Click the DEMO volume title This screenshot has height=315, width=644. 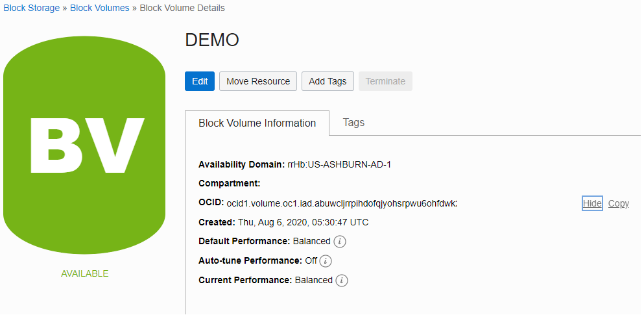[212, 40]
